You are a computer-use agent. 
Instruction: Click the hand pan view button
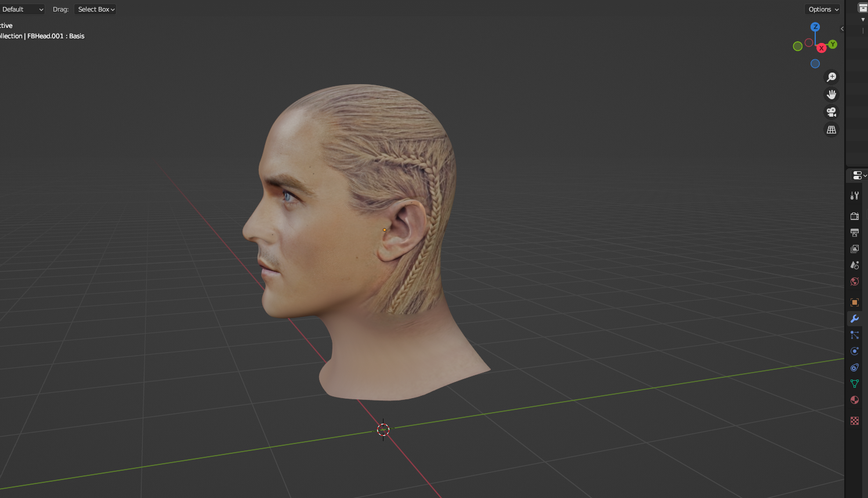(831, 95)
